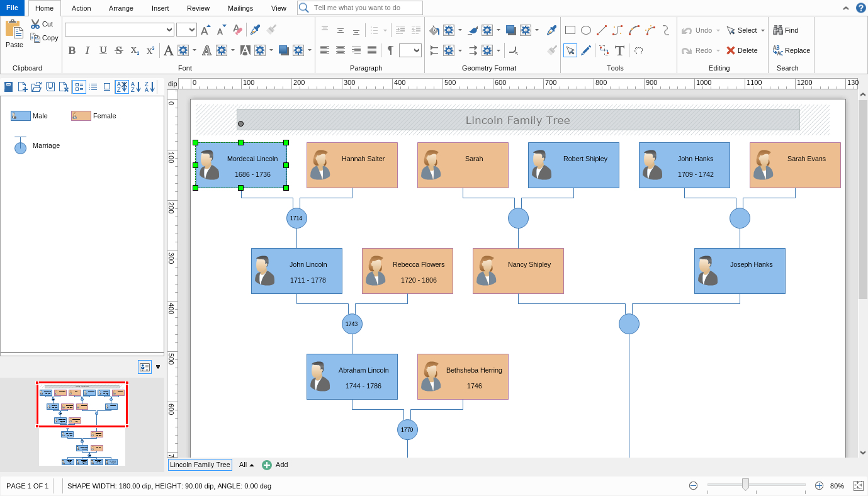Viewport: 868px width, 496px height.
Task: Open the Mailings ribbon tab
Action: pyautogui.click(x=240, y=8)
